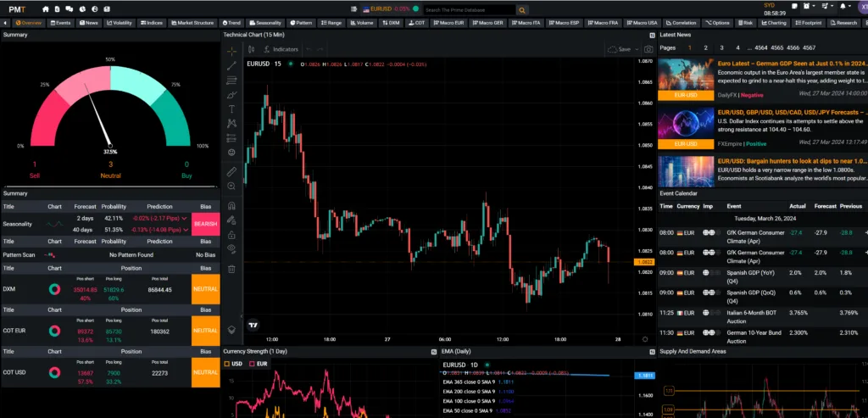Open the chart settings gear near the time axis
The image size is (868, 418).
[x=645, y=339]
